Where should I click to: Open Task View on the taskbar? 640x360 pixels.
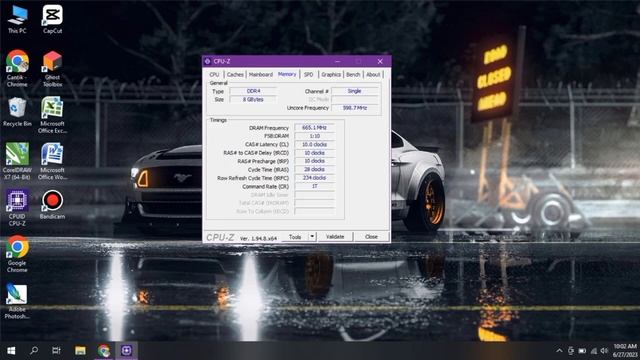[56, 350]
